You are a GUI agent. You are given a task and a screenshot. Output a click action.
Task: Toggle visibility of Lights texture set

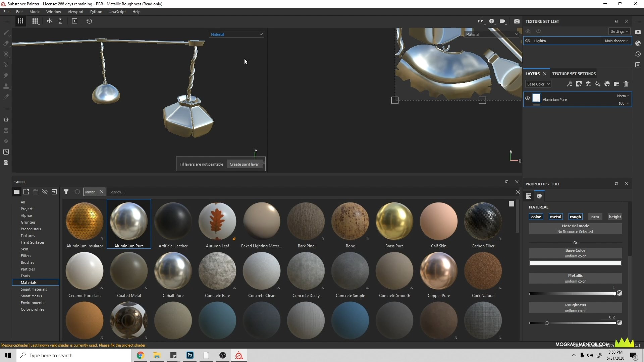pyautogui.click(x=528, y=41)
